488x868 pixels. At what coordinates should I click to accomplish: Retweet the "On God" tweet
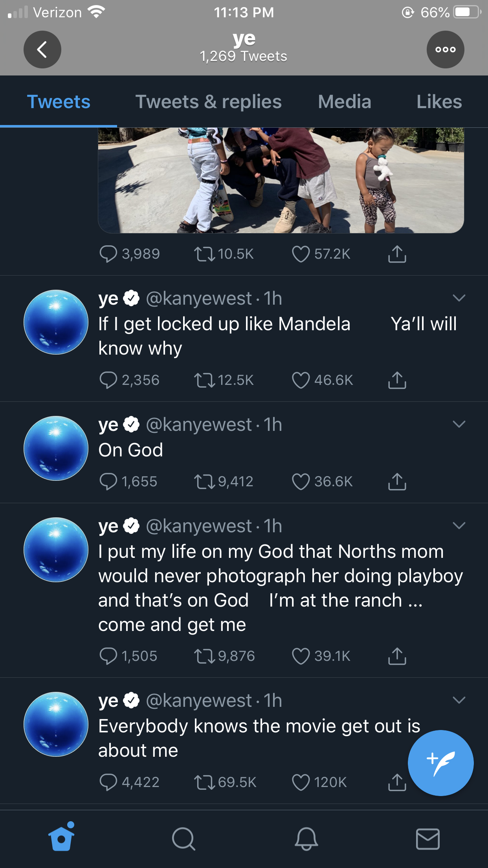[x=205, y=482]
